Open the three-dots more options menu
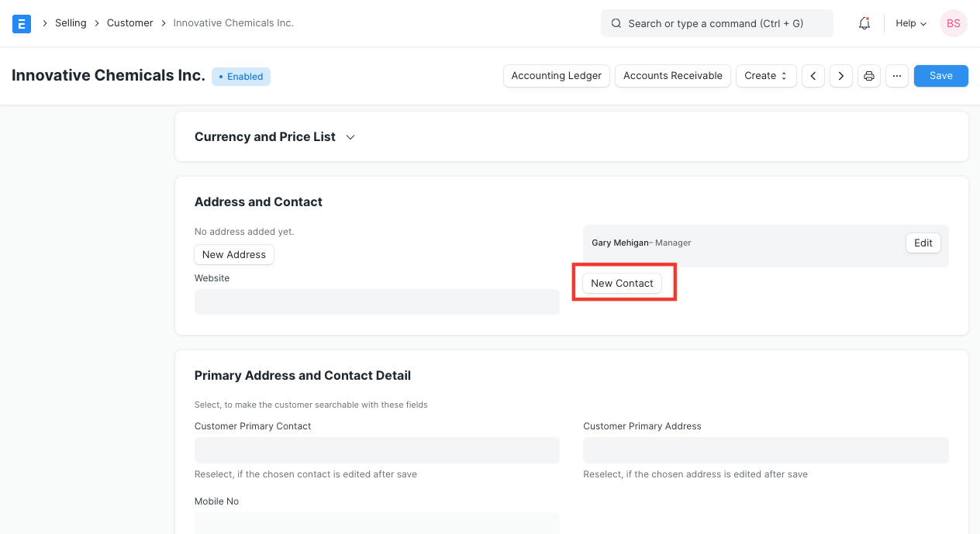The height and width of the screenshot is (534, 980). pos(897,76)
